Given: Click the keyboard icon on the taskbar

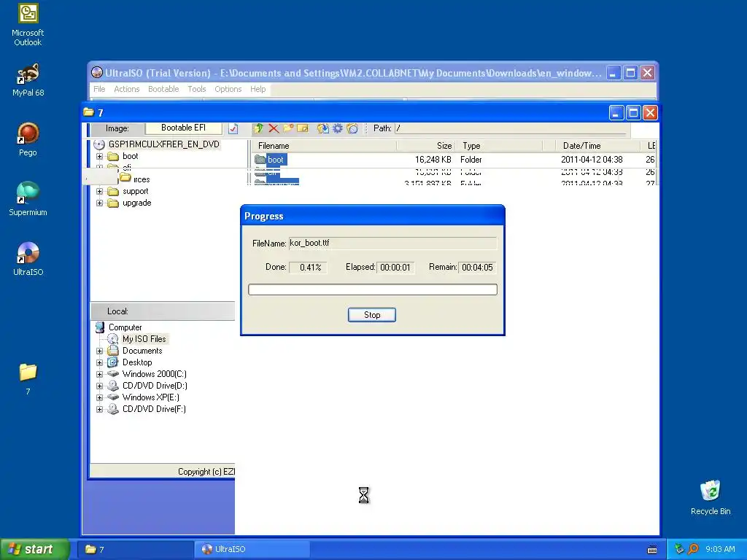Looking at the screenshot, I should tap(652, 550).
